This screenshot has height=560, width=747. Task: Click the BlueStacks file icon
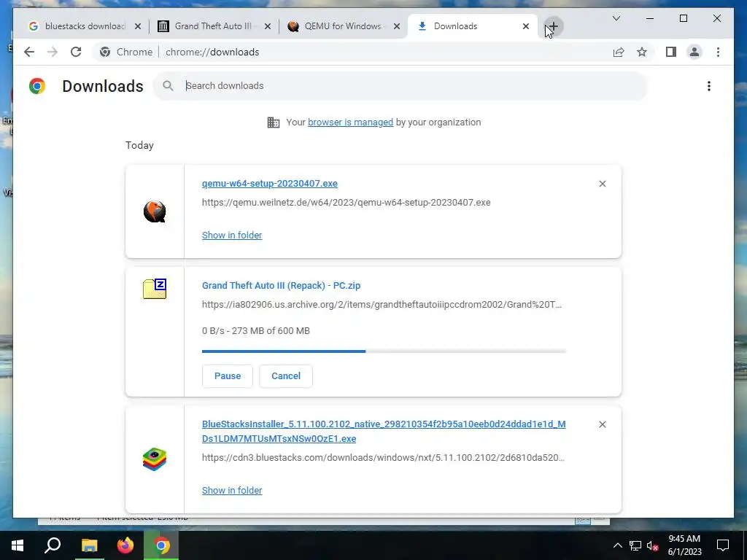coord(155,459)
